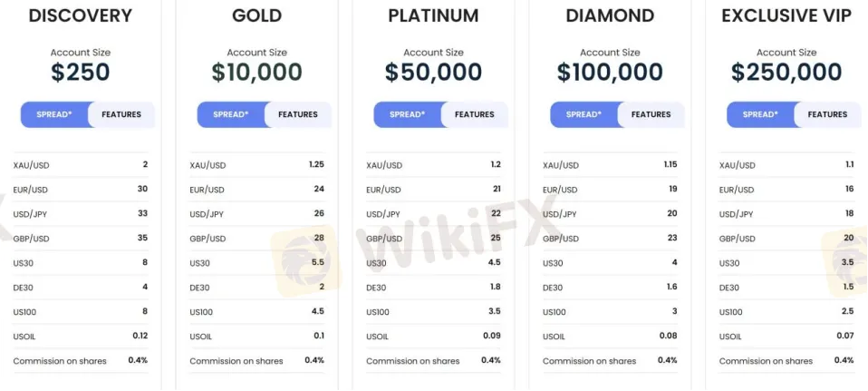Switch to FEATURES for Exclusive VIP

(x=828, y=115)
